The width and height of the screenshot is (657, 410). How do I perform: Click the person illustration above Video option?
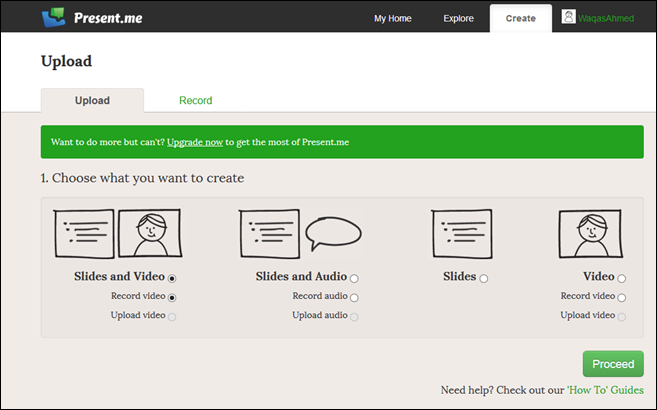(x=590, y=234)
